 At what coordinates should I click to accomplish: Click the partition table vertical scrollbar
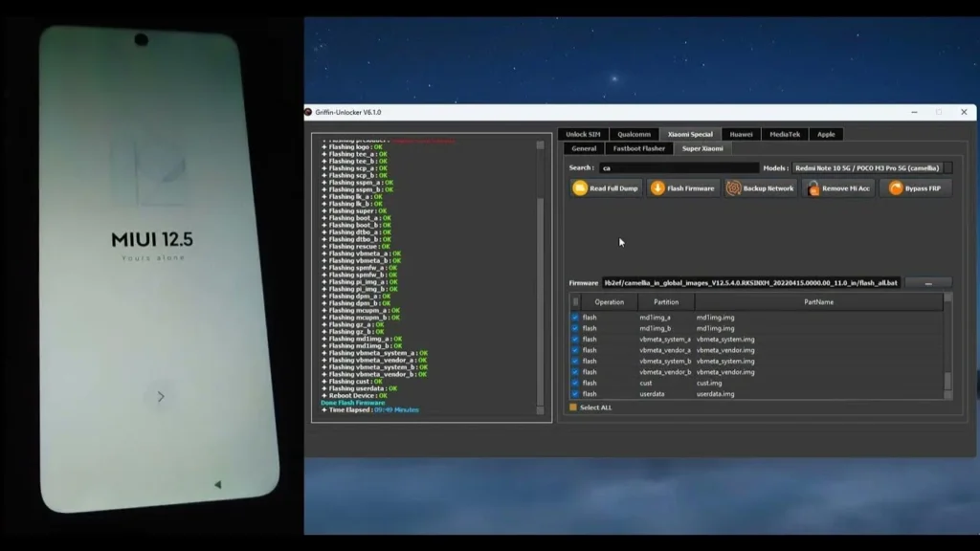click(948, 345)
